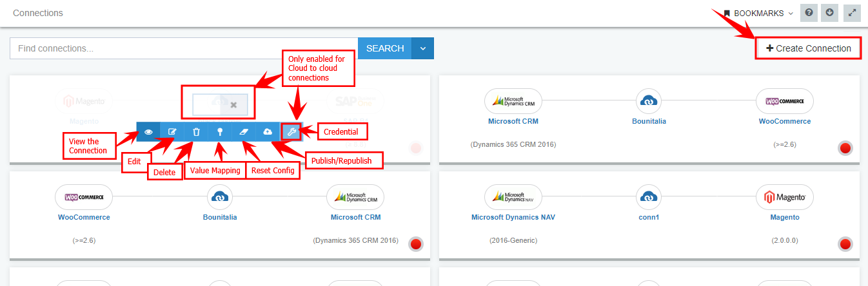The width and height of the screenshot is (868, 286).
Task: Open 'Microsoft CRM' link in WooCommerce-first card
Action: tap(356, 217)
